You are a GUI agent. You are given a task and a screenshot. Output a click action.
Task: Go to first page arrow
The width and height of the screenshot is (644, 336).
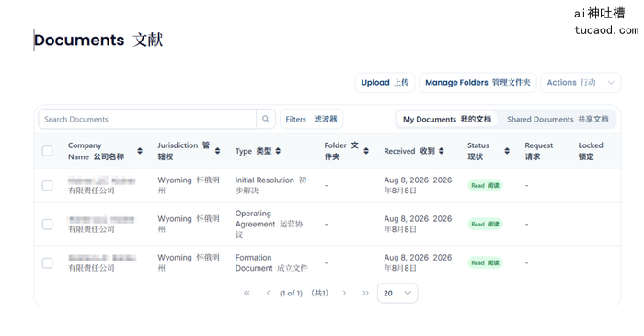(x=247, y=293)
